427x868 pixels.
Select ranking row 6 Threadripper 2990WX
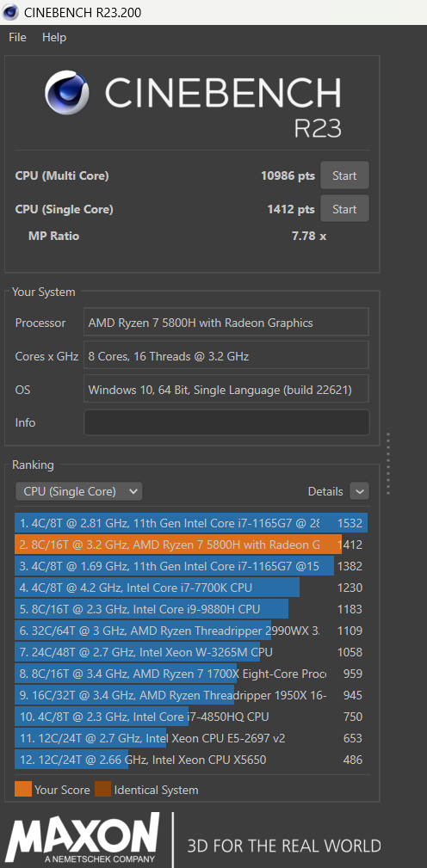coord(191,631)
